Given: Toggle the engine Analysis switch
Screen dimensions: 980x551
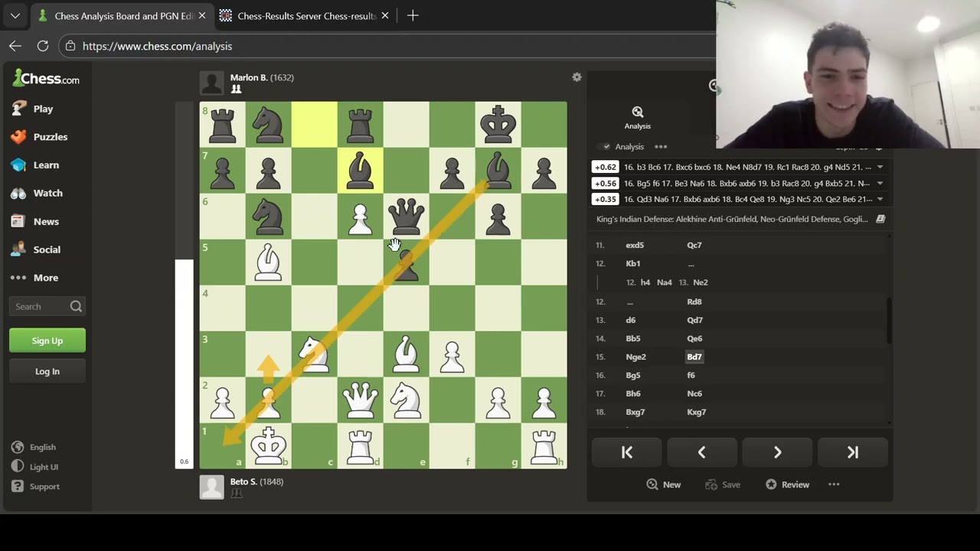Looking at the screenshot, I should (x=606, y=147).
